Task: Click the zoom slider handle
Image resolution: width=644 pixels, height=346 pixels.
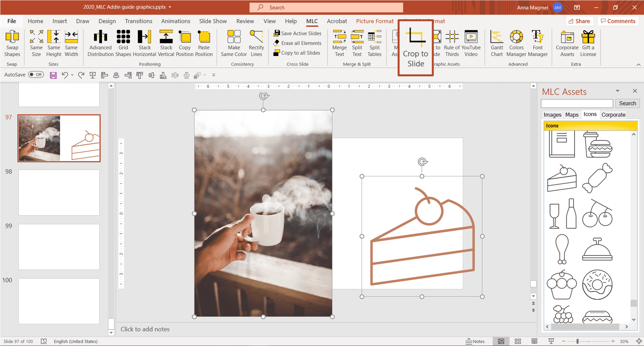Action: 577,341
